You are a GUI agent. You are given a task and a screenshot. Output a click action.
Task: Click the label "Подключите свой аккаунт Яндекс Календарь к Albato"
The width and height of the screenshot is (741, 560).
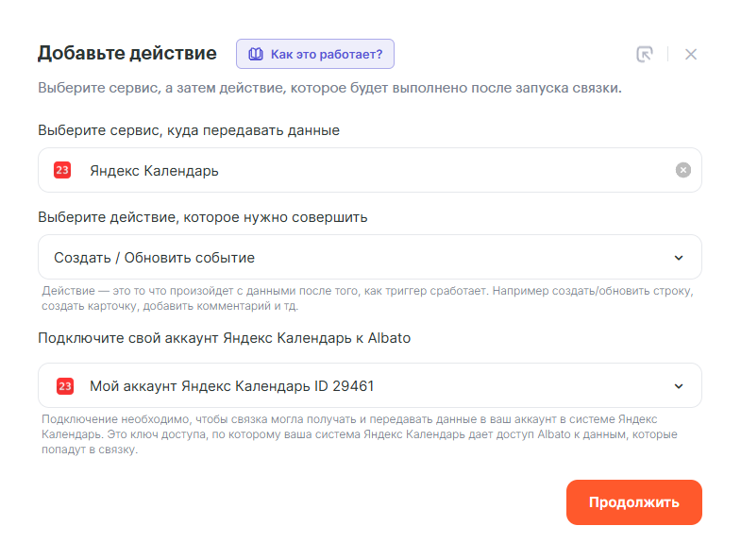(224, 338)
